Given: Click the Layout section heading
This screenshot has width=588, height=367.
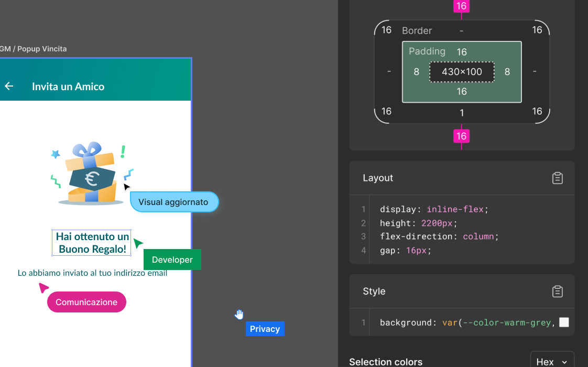Looking at the screenshot, I should point(378,178).
